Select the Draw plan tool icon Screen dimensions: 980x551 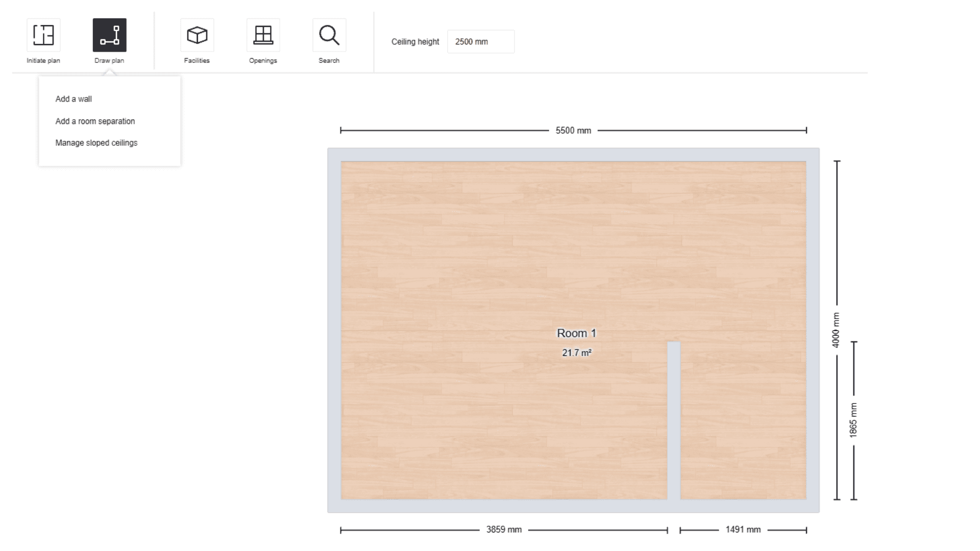(109, 35)
